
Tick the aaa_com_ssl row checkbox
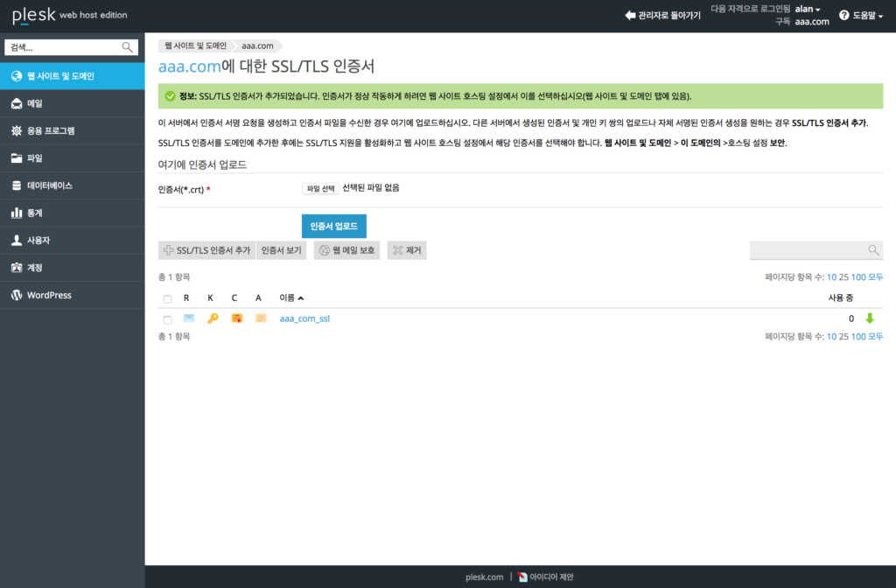pyautogui.click(x=167, y=319)
